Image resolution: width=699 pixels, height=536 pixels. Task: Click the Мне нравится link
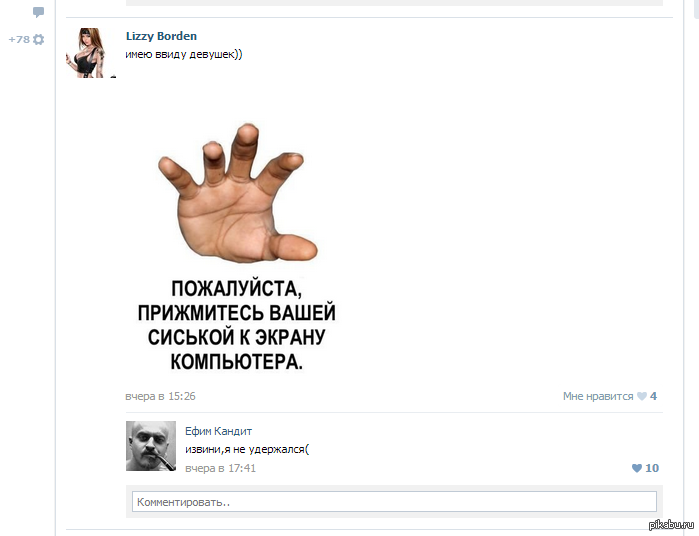(598, 396)
